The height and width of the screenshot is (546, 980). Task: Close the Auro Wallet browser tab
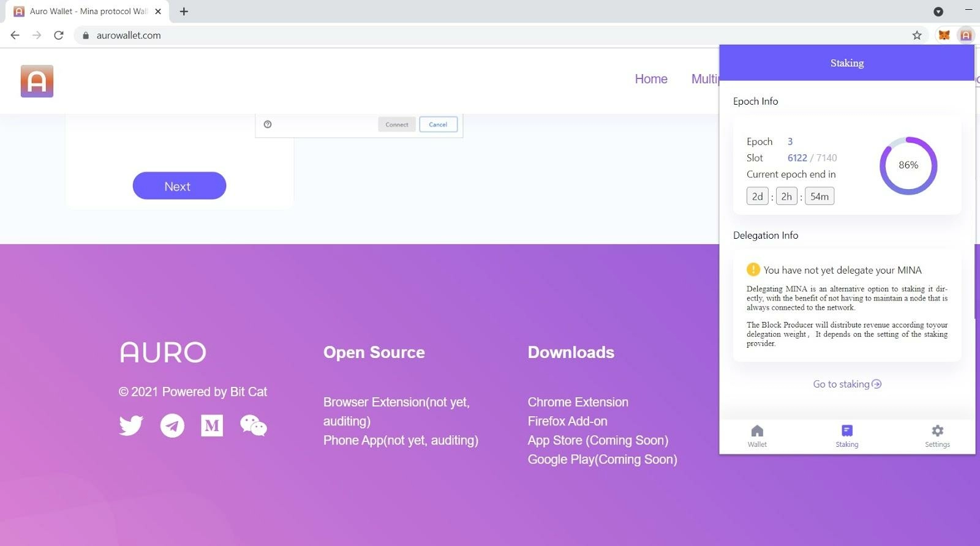[158, 11]
